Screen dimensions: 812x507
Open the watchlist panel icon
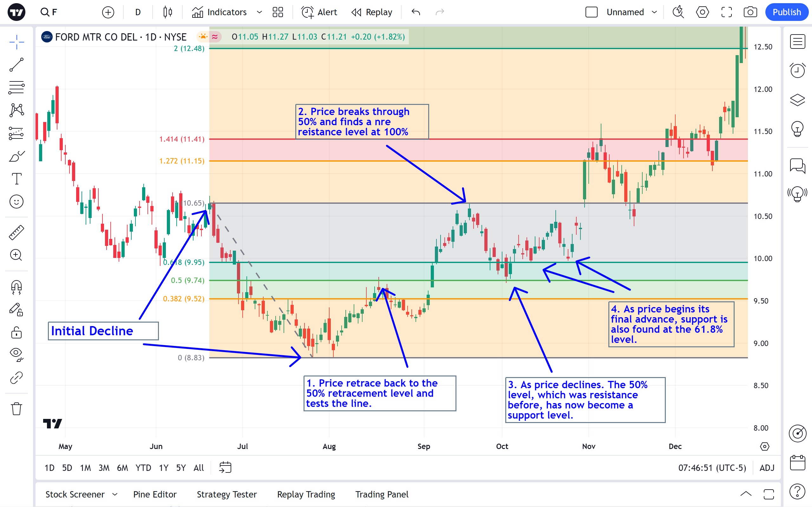pyautogui.click(x=797, y=42)
